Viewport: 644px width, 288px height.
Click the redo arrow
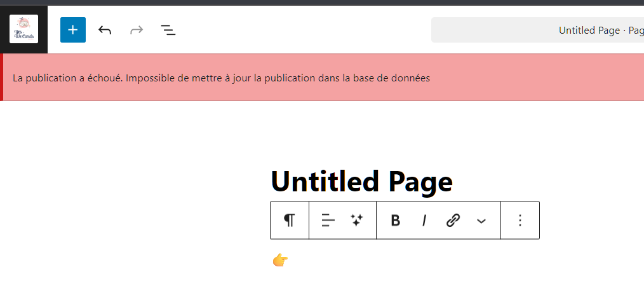(x=136, y=30)
